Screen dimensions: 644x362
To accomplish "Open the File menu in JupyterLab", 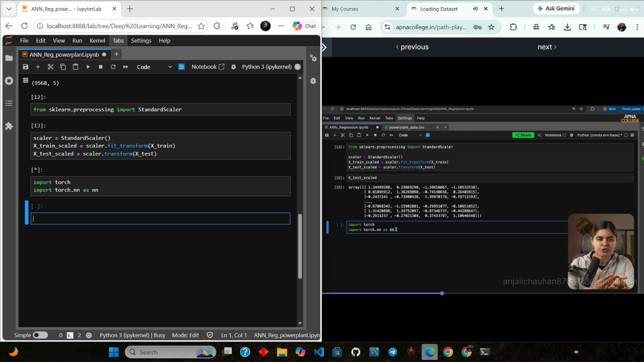I will click(x=24, y=41).
